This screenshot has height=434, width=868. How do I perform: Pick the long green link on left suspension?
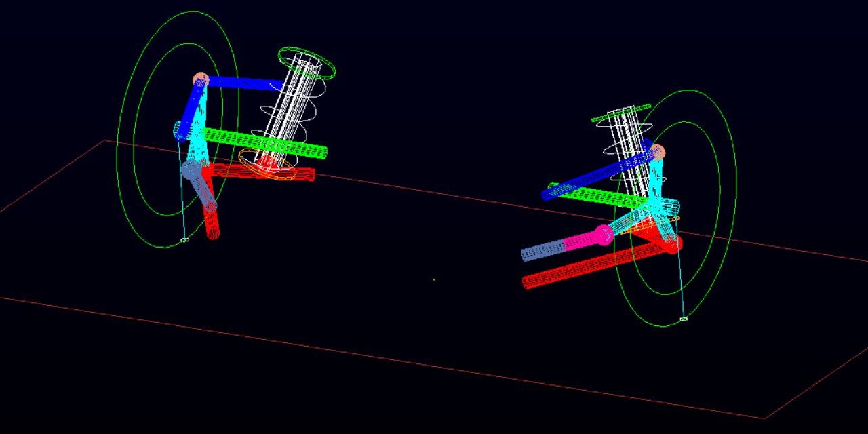coord(271,142)
